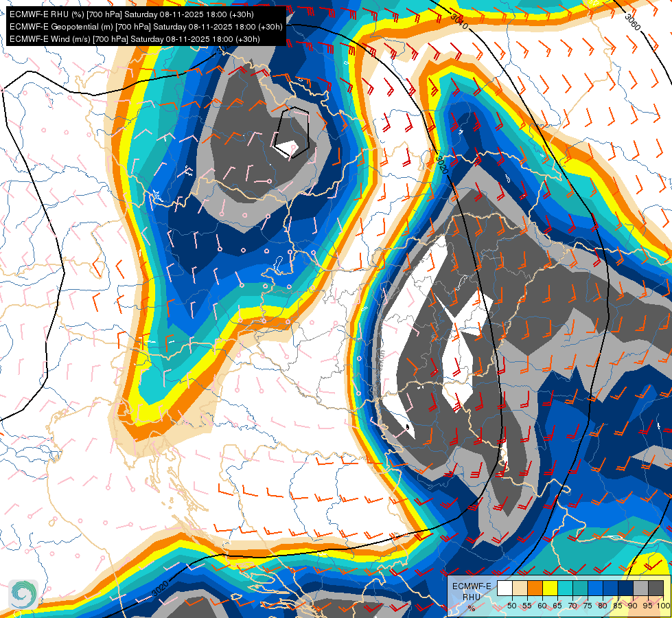Viewport: 672px width, 618px height.
Task: Click the 3060 geopotential contour label
Action: click(x=633, y=22)
